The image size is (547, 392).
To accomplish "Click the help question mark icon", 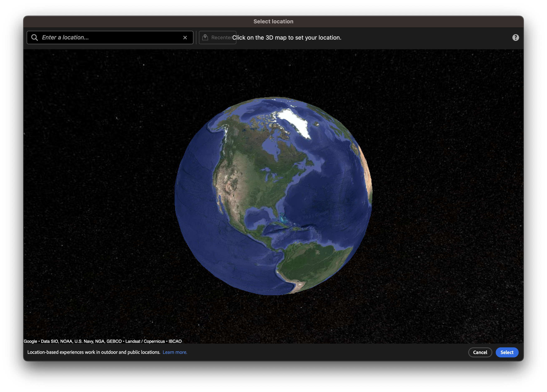I will point(516,37).
